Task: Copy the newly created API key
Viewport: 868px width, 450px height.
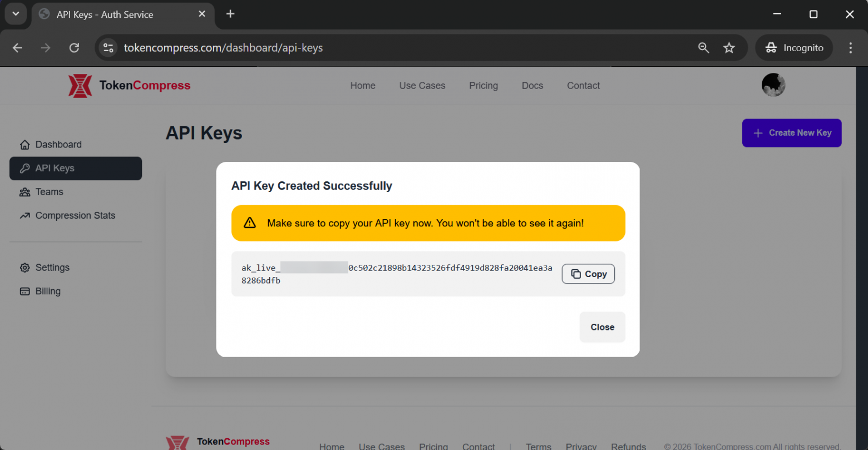Action: point(588,274)
